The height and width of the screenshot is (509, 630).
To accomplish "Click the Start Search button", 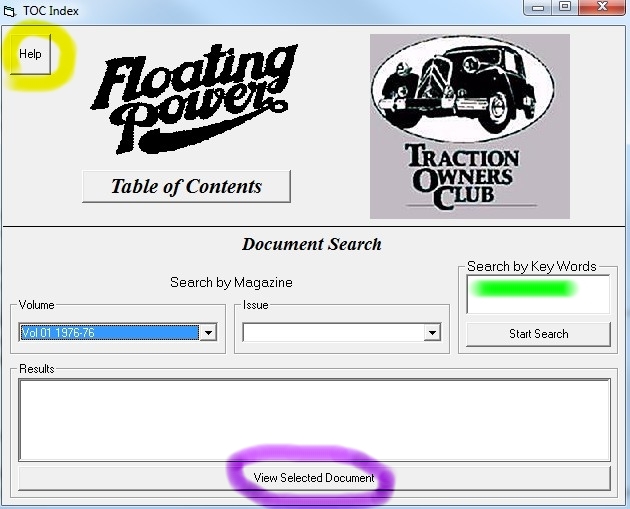I will 538,334.
